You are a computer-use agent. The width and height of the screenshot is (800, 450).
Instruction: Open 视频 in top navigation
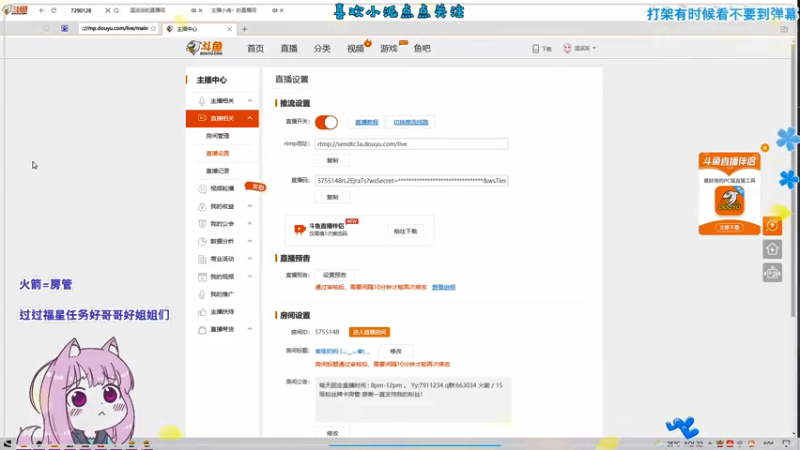(x=355, y=48)
